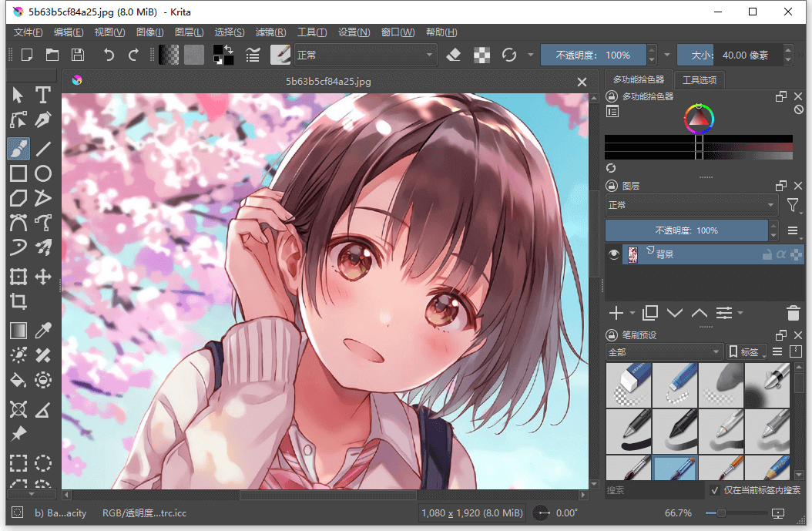812x531 pixels.
Task: Select the Polyline tool
Action: [x=43, y=198]
